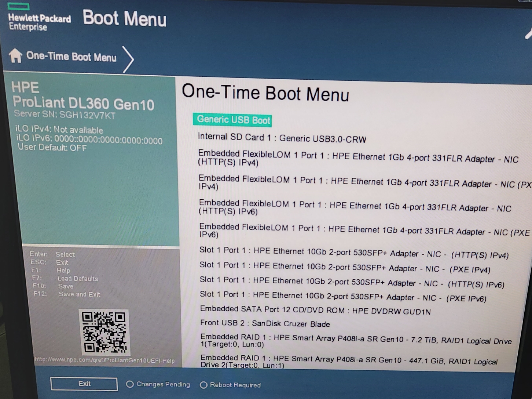Select Slot 1 530SFP+ HTTP(S) IPv4 entry
532x399 pixels.
tap(354, 253)
